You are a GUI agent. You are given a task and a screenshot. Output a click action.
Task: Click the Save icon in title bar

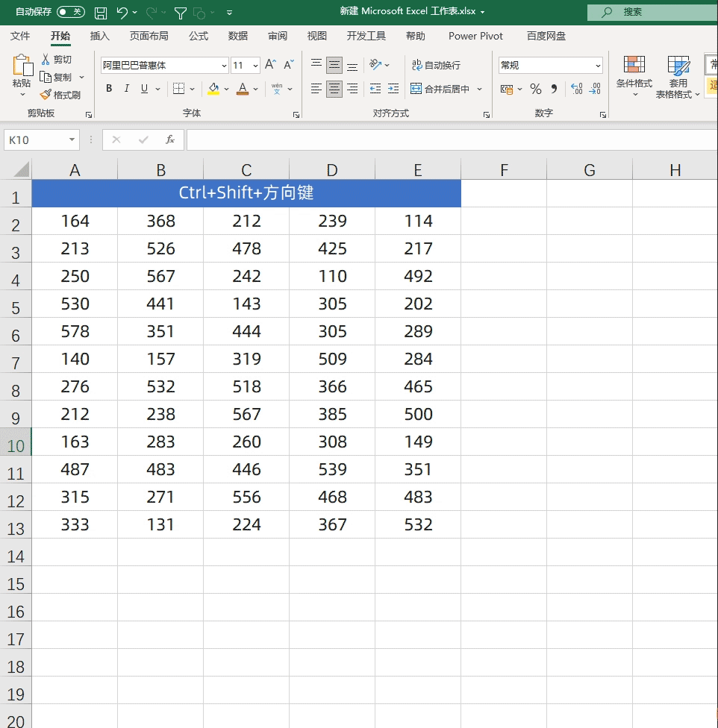(101, 13)
